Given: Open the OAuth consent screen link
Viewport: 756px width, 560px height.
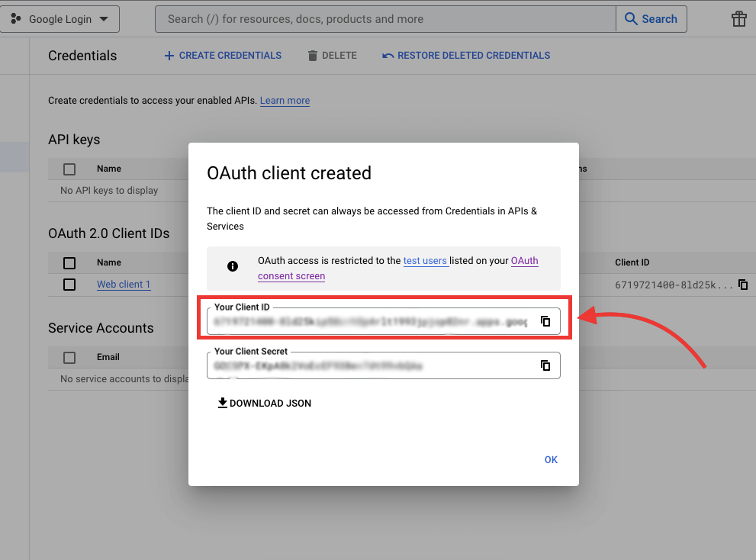Looking at the screenshot, I should tap(397, 269).
